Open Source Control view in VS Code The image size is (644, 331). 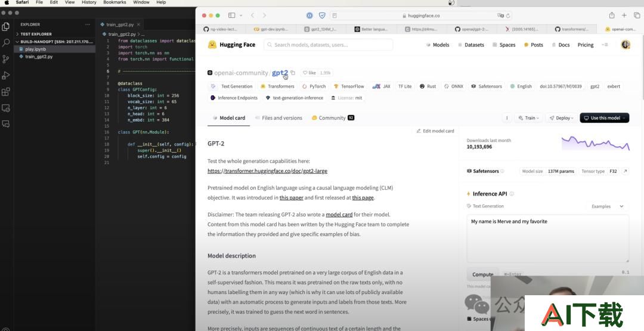(x=6, y=59)
